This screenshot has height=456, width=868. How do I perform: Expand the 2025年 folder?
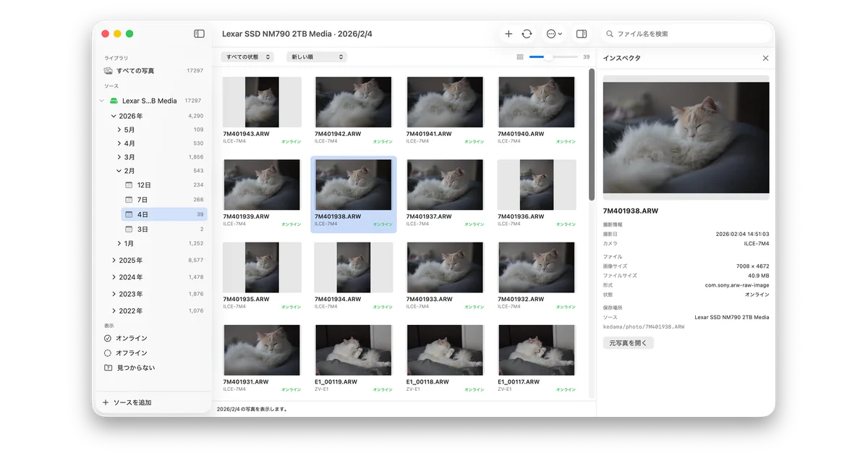(x=114, y=260)
